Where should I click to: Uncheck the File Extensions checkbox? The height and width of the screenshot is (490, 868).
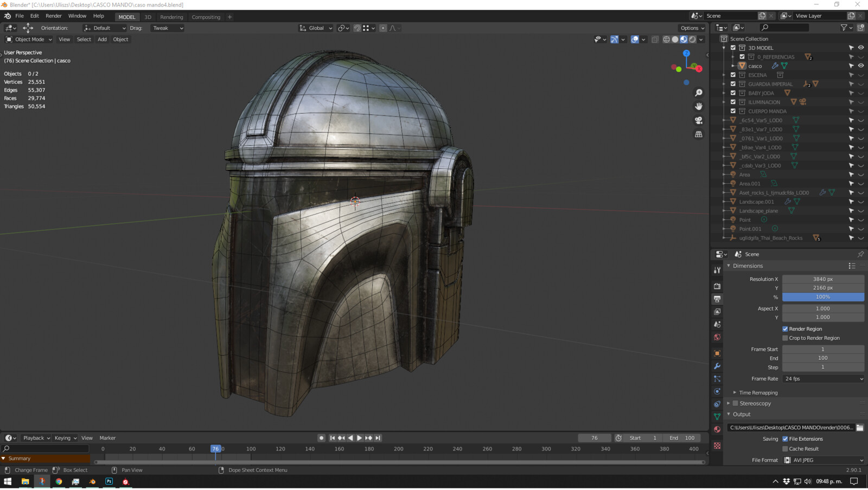click(x=785, y=439)
